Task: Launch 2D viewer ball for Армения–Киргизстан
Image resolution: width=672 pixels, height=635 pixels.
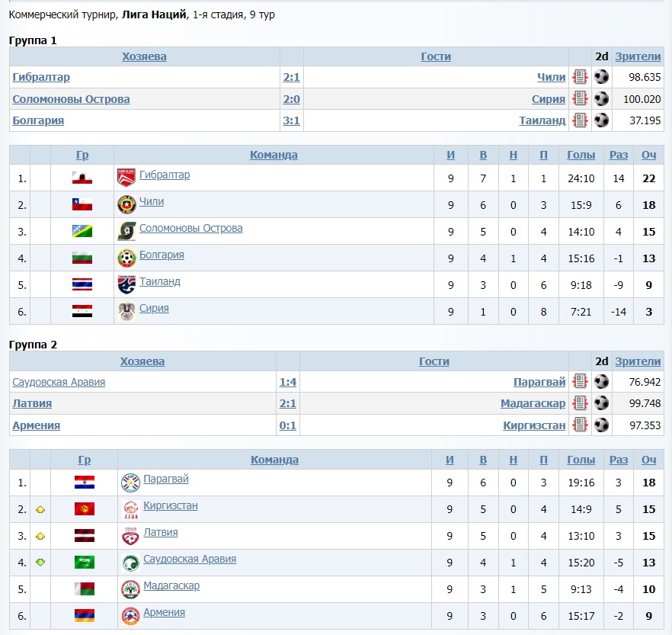Action: 602,425
